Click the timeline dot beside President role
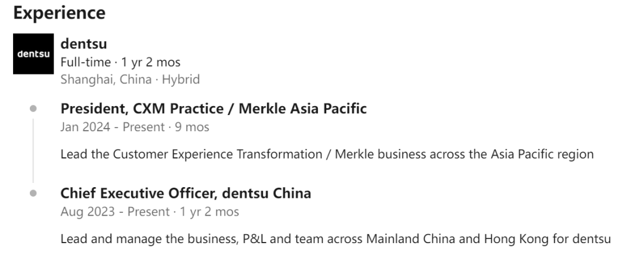This screenshot has height=264, width=644. 33,108
